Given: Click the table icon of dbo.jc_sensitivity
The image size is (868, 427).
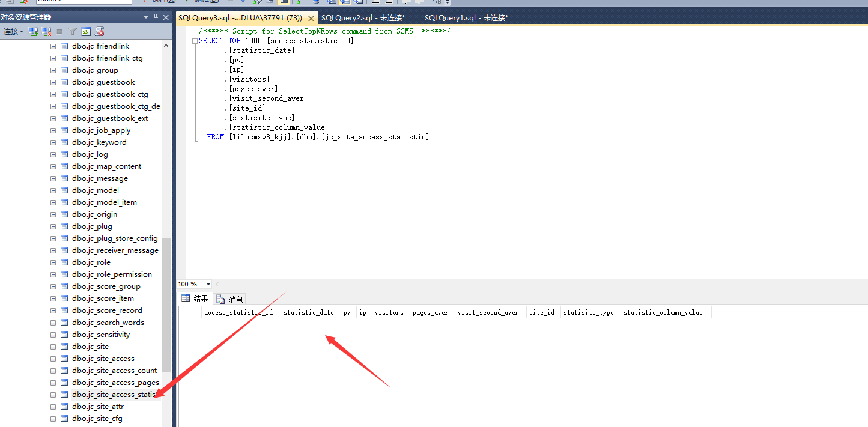Looking at the screenshot, I should 64,335.
